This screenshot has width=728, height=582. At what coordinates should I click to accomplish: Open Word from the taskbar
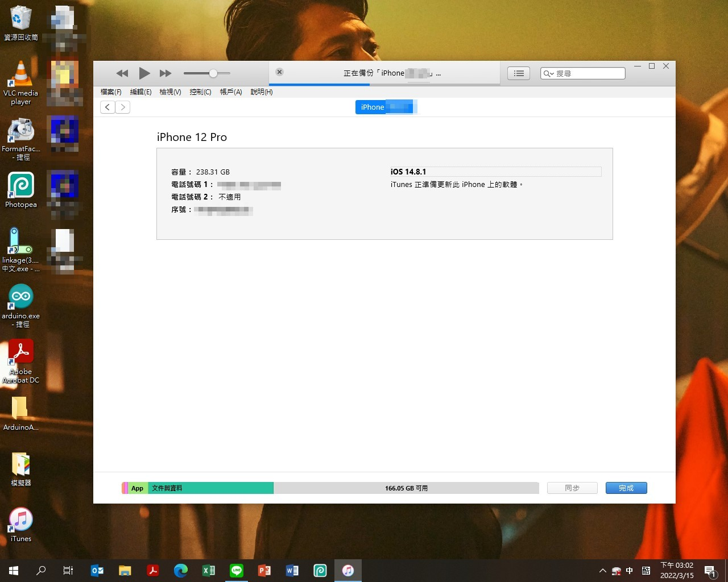tap(292, 571)
